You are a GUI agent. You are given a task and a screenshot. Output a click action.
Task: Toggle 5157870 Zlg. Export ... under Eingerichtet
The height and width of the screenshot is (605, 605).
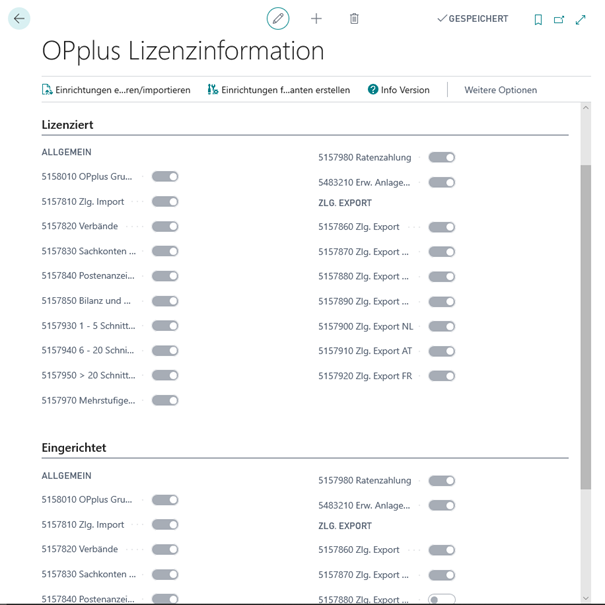tap(442, 575)
